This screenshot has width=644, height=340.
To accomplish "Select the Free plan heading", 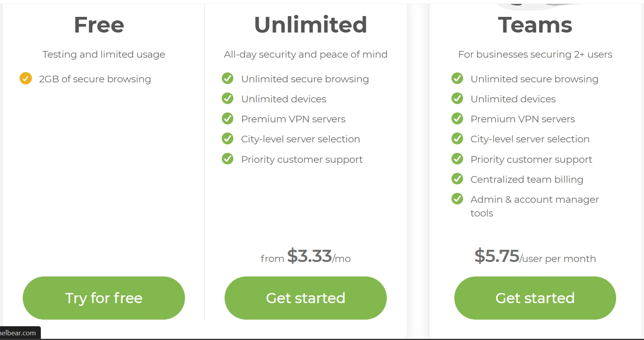I will pos(99,25).
